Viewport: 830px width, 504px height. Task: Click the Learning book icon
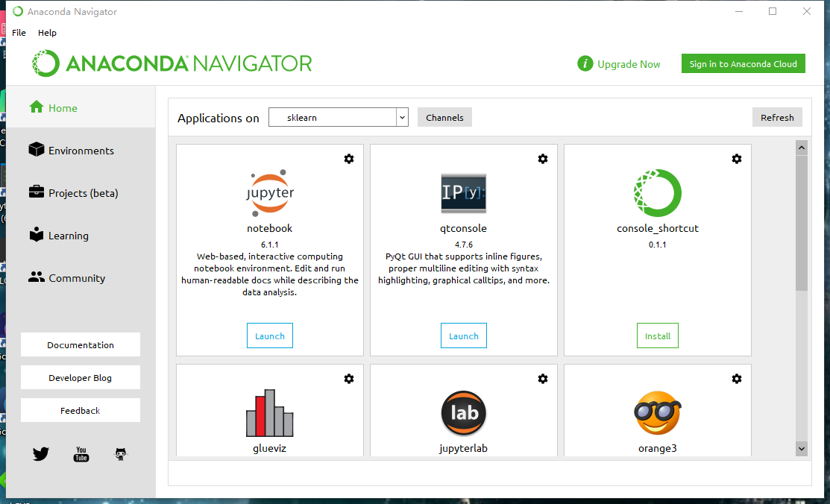pos(37,235)
